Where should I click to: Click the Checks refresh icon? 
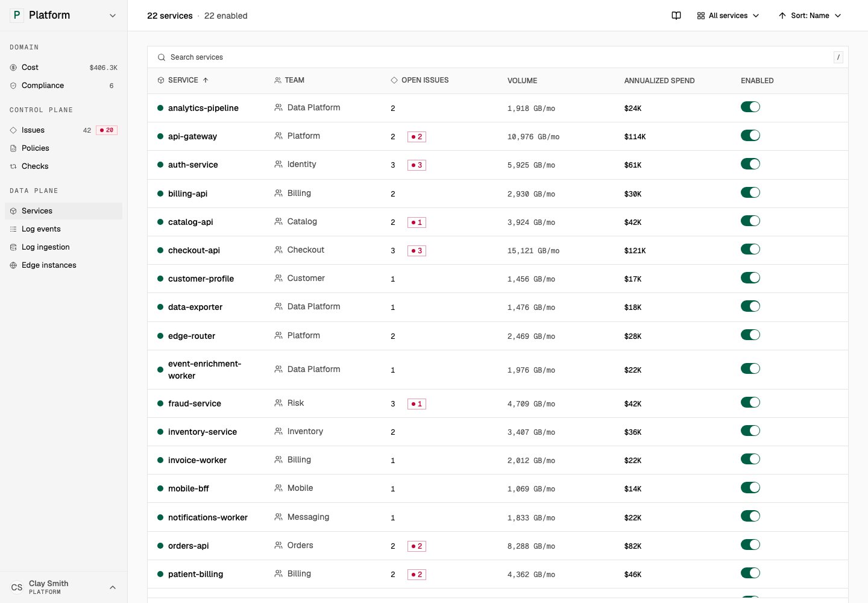(x=13, y=166)
